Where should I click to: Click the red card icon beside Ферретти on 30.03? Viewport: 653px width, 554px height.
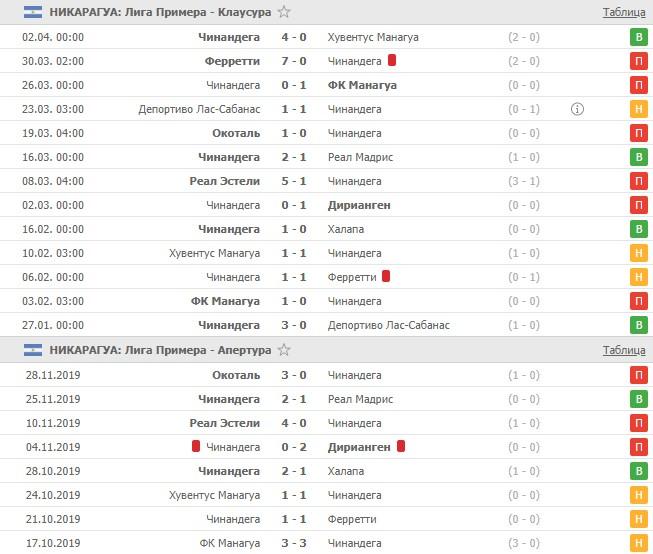(392, 60)
